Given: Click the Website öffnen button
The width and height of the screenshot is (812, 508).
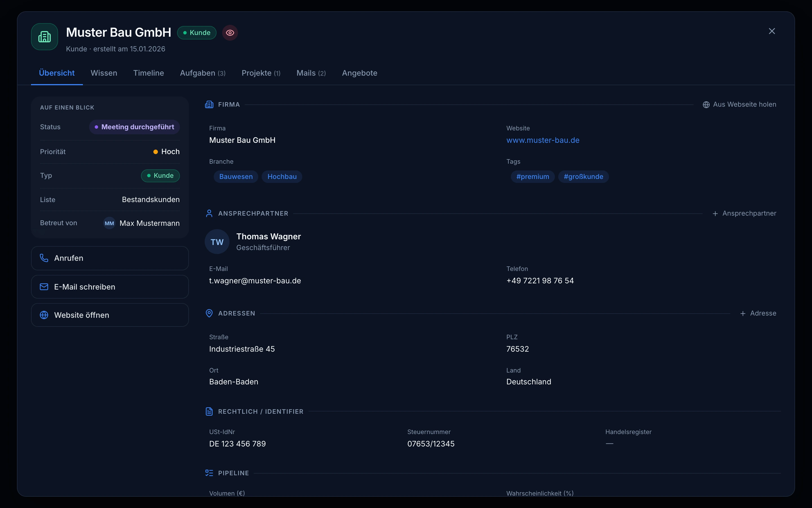Looking at the screenshot, I should point(110,315).
